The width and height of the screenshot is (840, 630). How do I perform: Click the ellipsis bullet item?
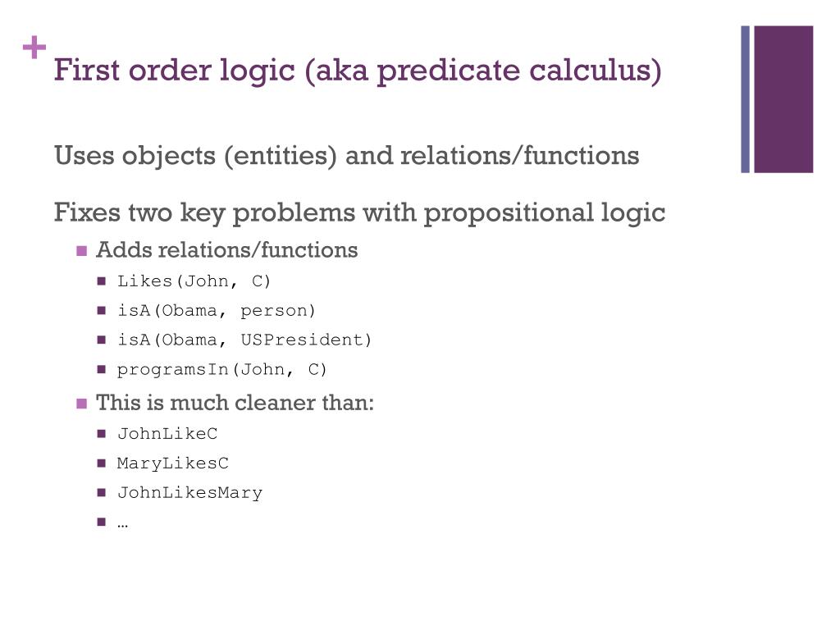[x=123, y=523]
